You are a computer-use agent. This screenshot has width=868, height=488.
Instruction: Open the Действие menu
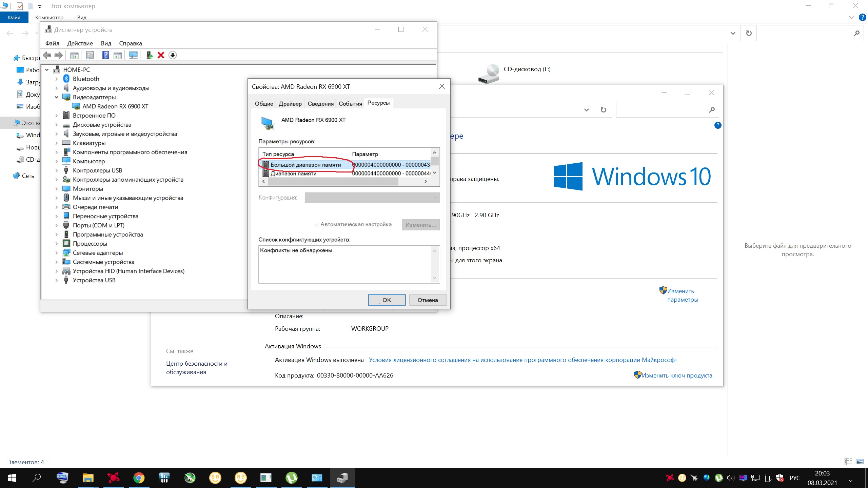pyautogui.click(x=80, y=43)
